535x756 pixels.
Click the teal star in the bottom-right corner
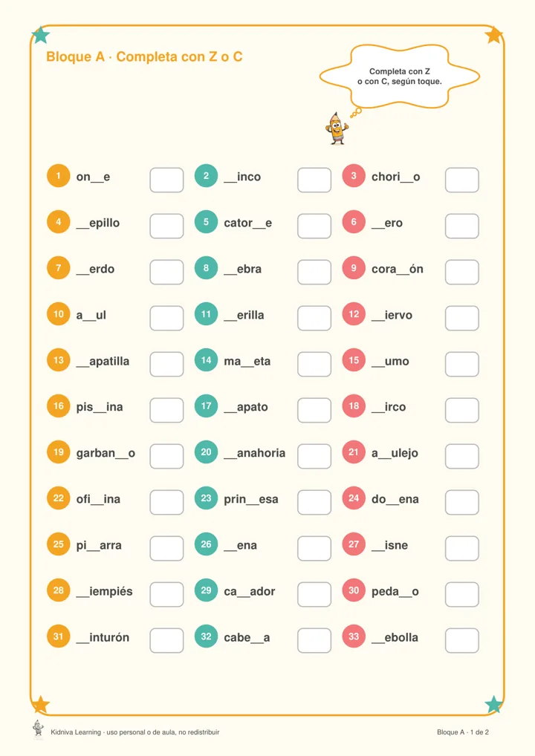point(493,705)
